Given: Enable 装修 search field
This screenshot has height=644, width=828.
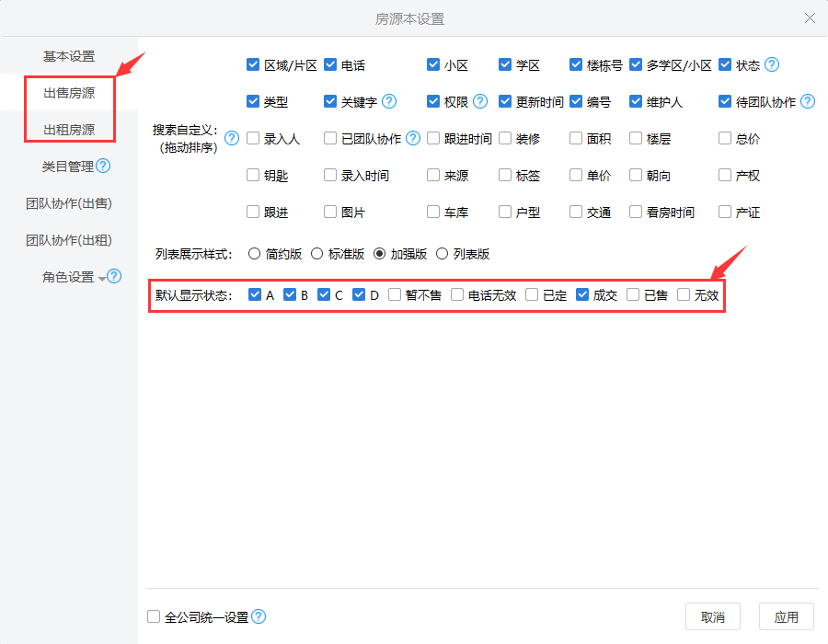Looking at the screenshot, I should 505,138.
